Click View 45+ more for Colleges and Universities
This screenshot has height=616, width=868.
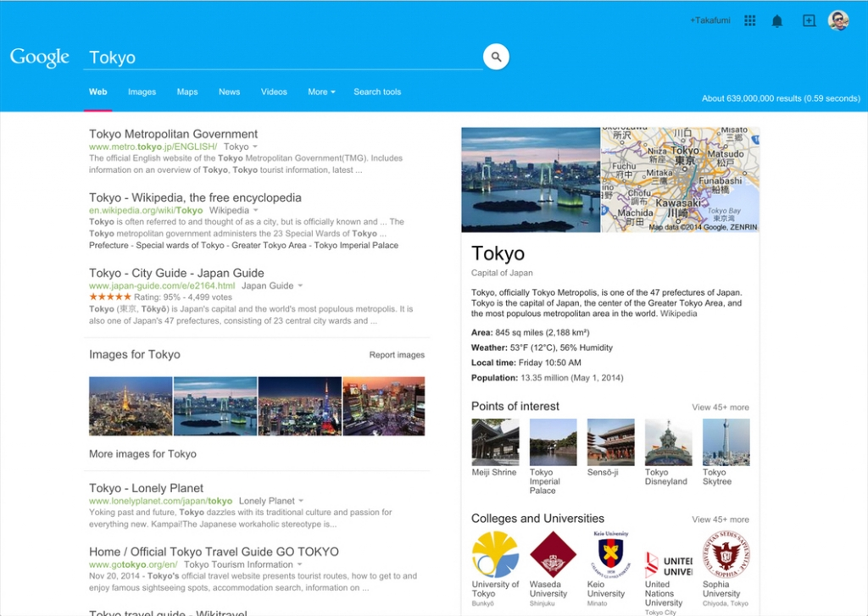pyautogui.click(x=721, y=519)
